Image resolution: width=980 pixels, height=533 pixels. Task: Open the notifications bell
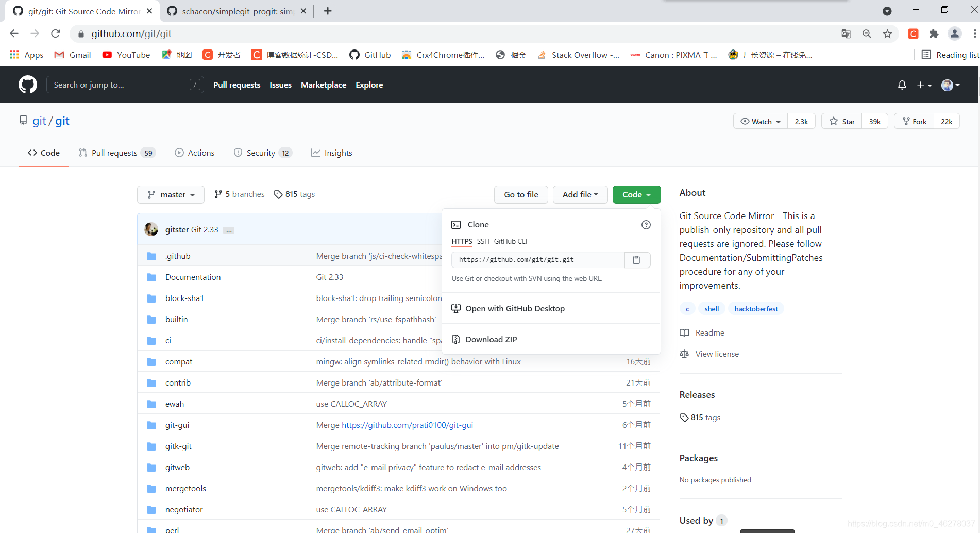pos(902,85)
